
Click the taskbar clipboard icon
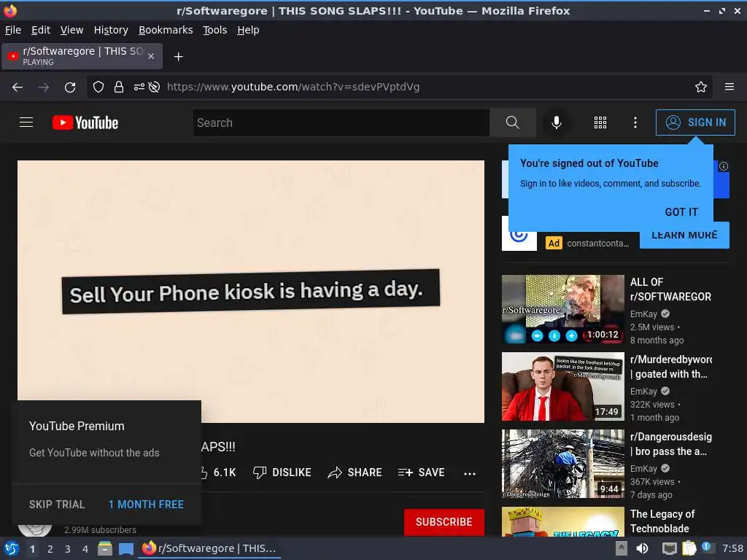point(689,548)
